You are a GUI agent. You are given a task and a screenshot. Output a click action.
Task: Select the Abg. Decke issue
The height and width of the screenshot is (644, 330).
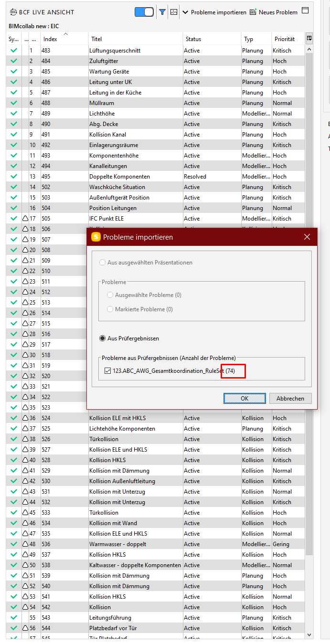103,124
